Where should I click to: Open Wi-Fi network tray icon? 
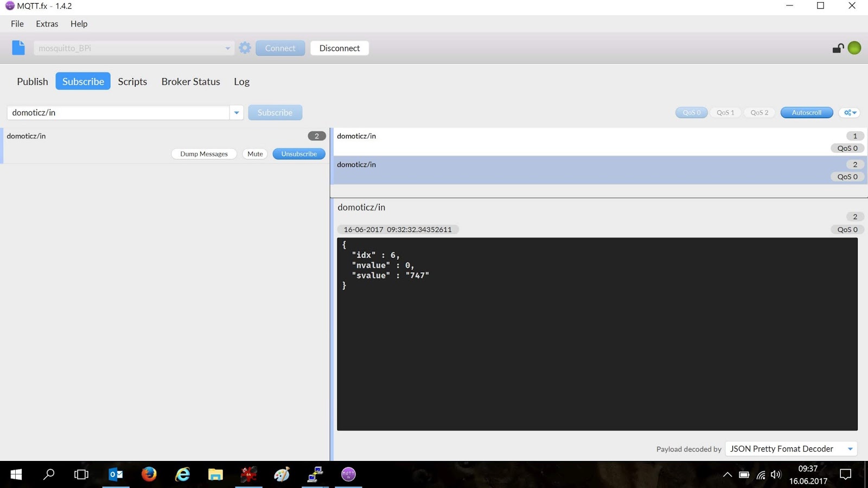click(761, 475)
